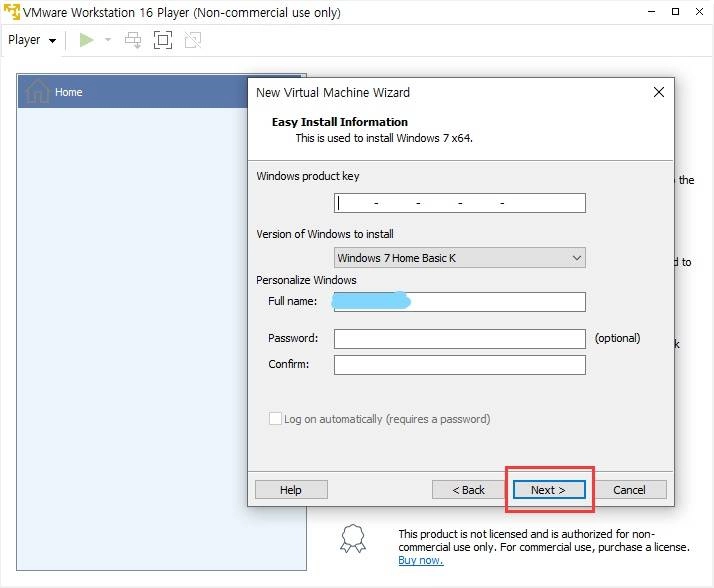714x588 pixels.
Task: Click the green Power On play icon
Action: point(87,40)
